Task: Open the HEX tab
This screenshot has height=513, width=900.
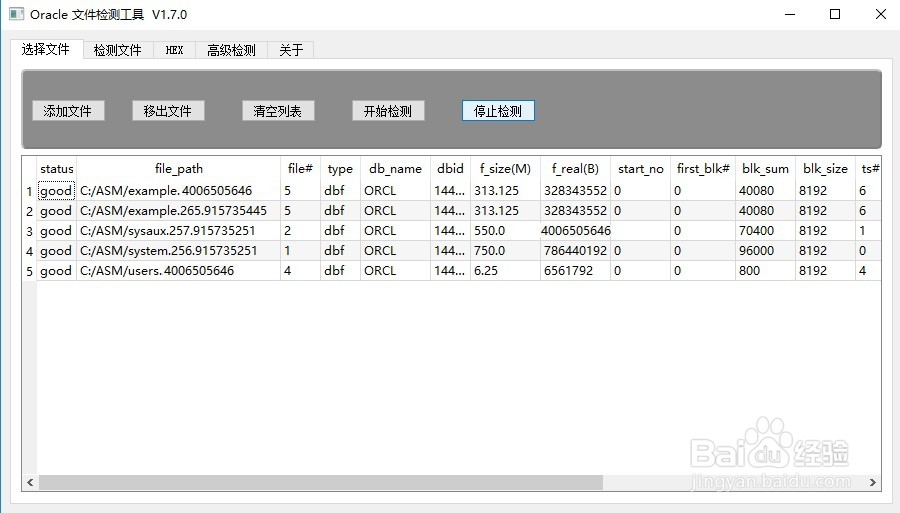Action: [x=174, y=50]
